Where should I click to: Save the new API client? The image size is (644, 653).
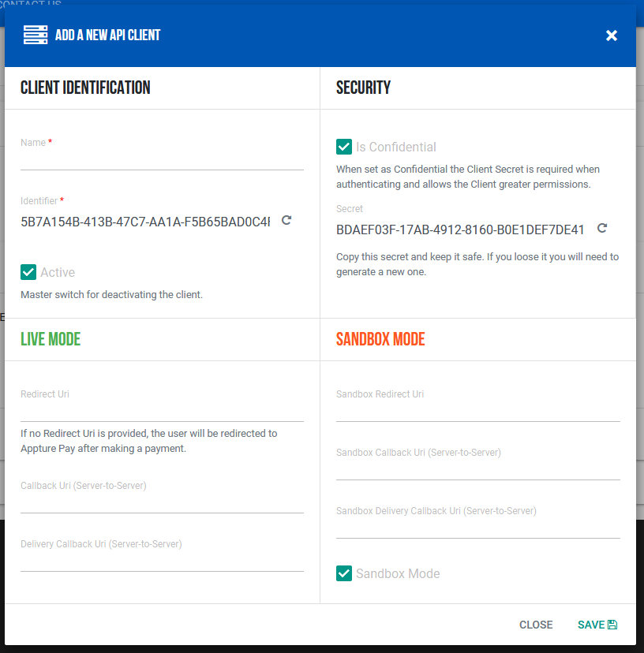coord(597,625)
